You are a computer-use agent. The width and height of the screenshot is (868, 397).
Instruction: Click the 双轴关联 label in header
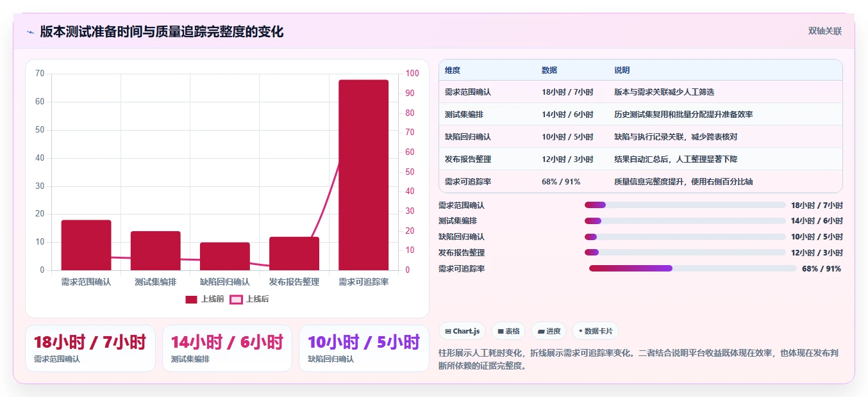pos(824,31)
